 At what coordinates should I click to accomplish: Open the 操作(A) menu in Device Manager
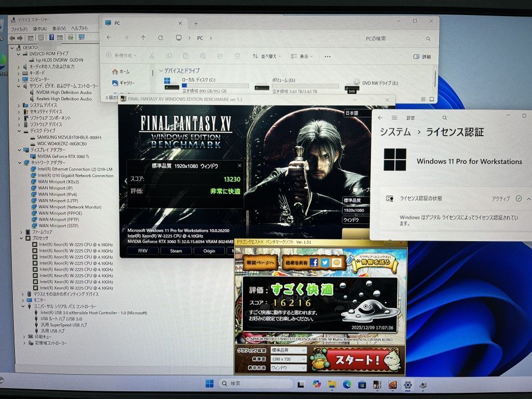(x=39, y=29)
